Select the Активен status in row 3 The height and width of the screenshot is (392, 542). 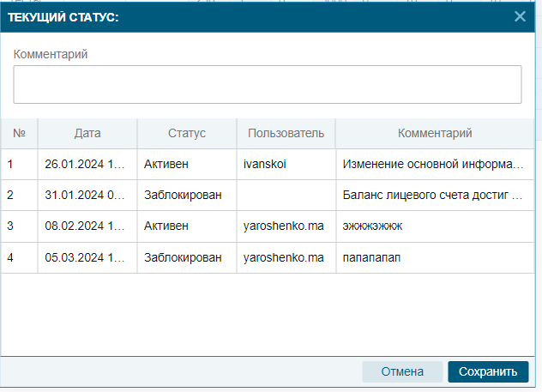coord(166,226)
